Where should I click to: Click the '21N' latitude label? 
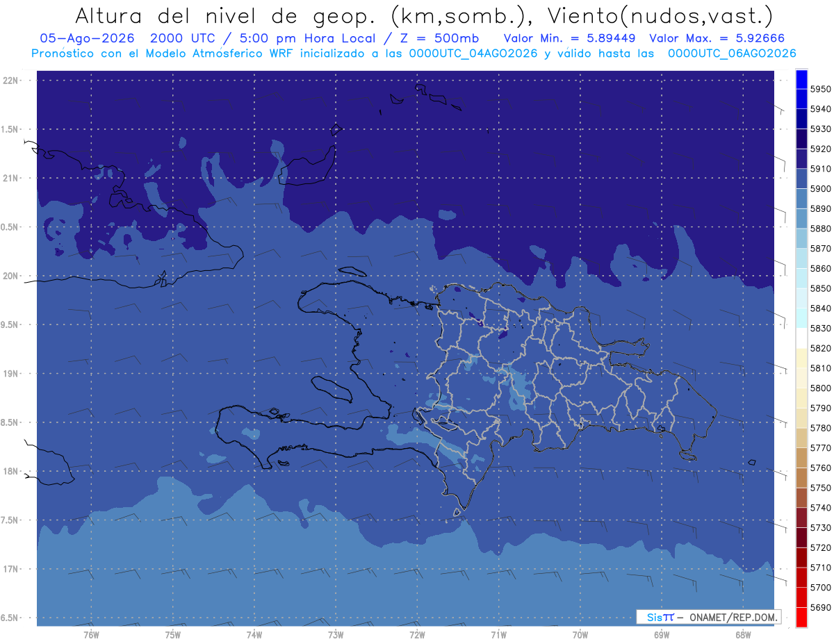(x=12, y=178)
